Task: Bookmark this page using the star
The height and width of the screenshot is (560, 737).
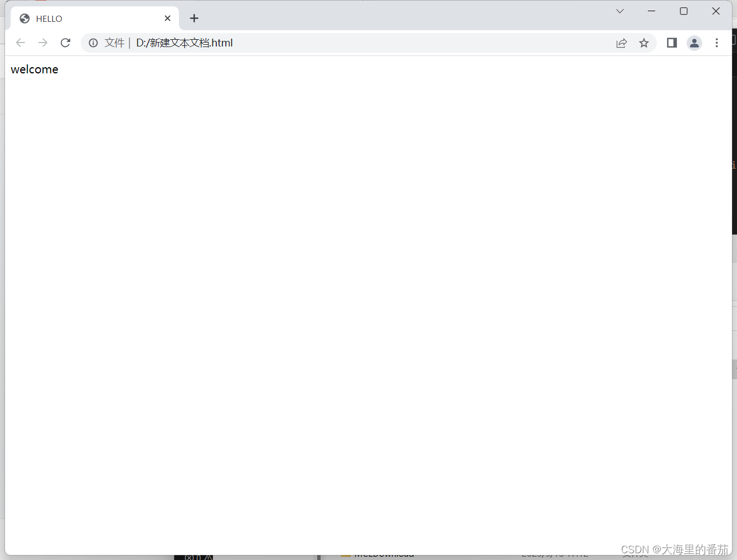Action: (643, 43)
